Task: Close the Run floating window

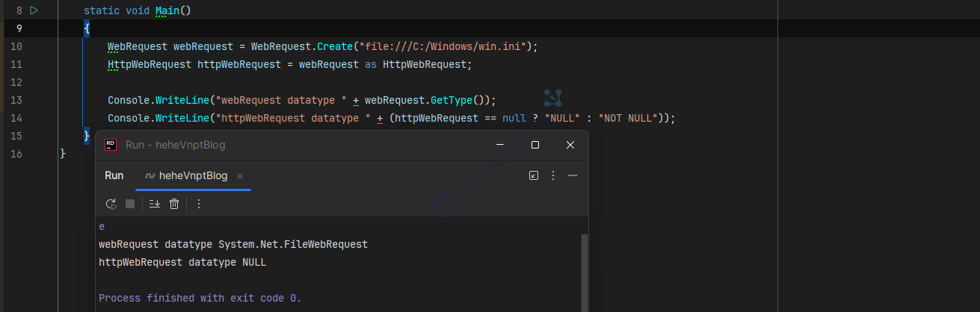Action: [570, 145]
